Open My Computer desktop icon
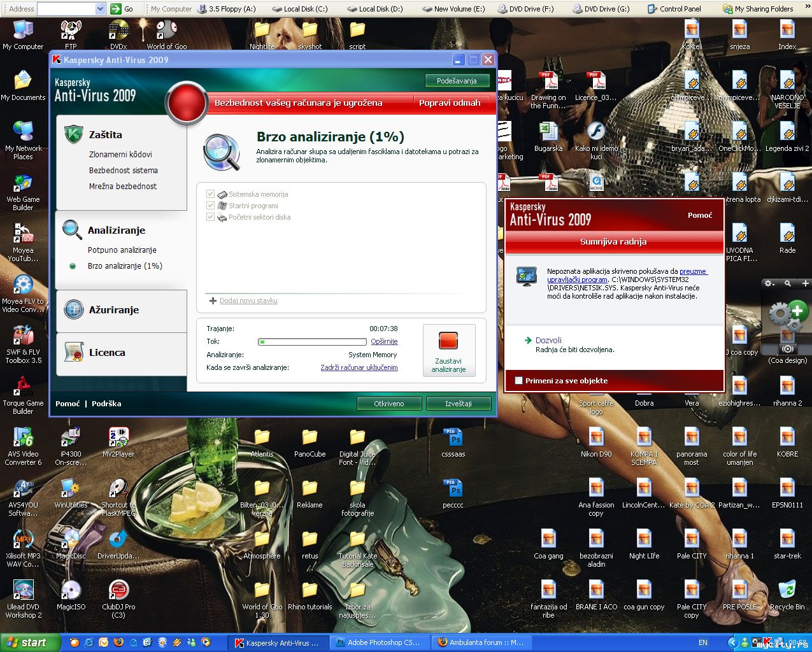Screen dimensions: 812x652 click(23, 34)
